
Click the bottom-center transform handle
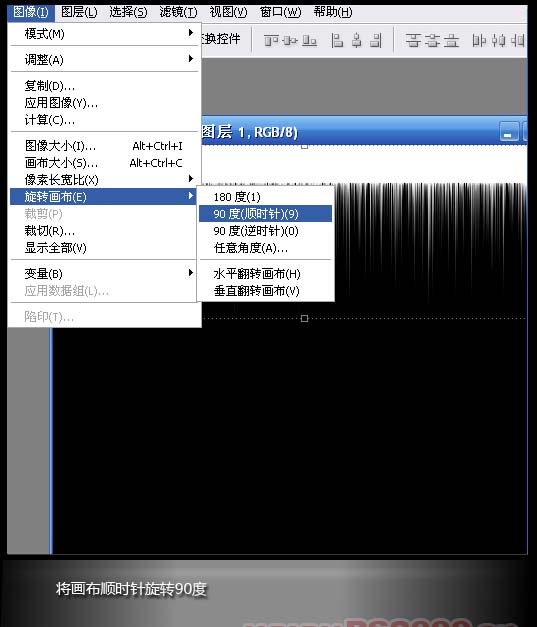(x=304, y=318)
